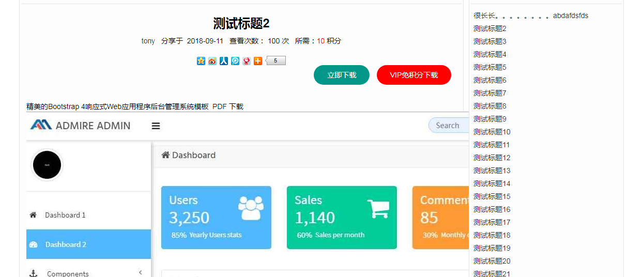Open 测试标题3 in the right list
This screenshot has width=644, height=277.
(x=490, y=41)
